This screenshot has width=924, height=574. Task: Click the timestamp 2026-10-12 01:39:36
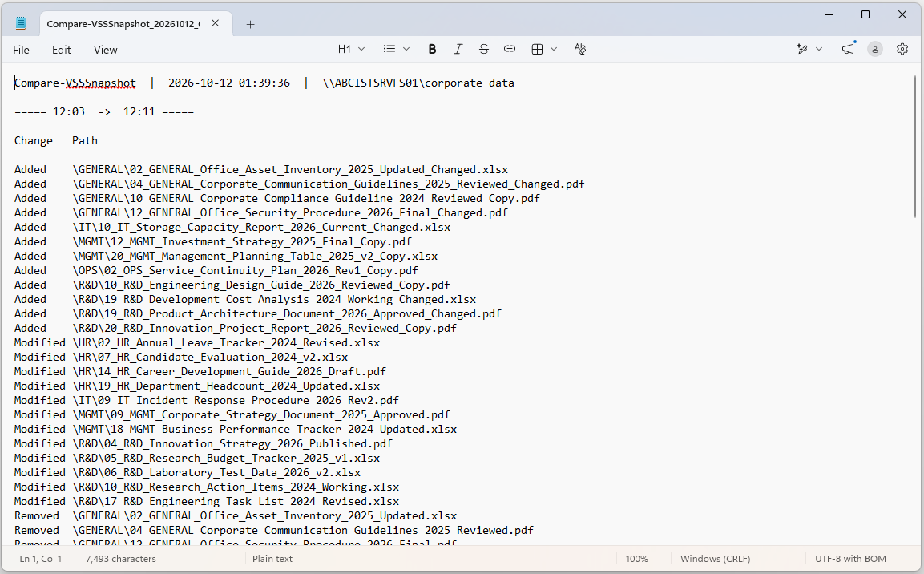[229, 83]
